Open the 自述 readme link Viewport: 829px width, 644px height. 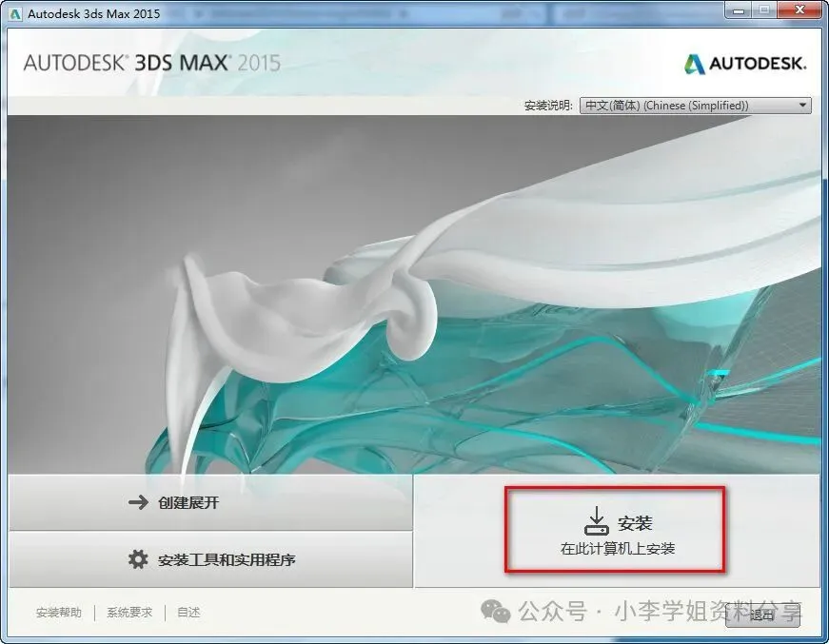[188, 613]
